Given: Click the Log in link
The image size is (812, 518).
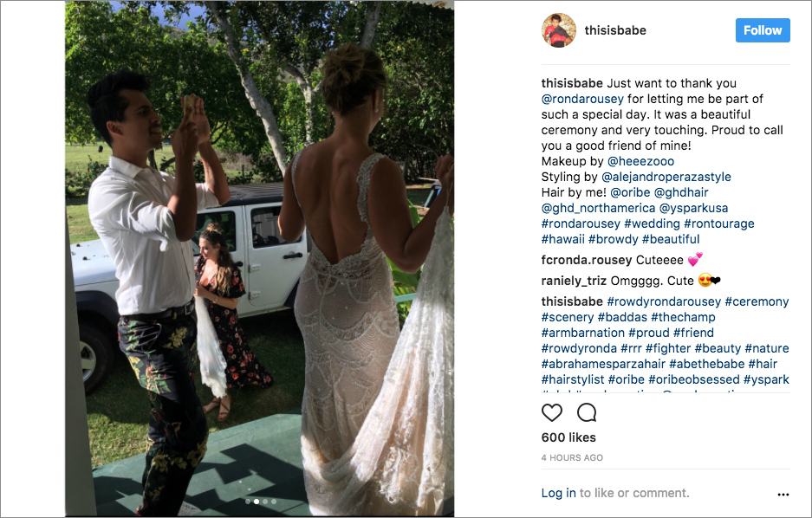Looking at the screenshot, I should [558, 493].
